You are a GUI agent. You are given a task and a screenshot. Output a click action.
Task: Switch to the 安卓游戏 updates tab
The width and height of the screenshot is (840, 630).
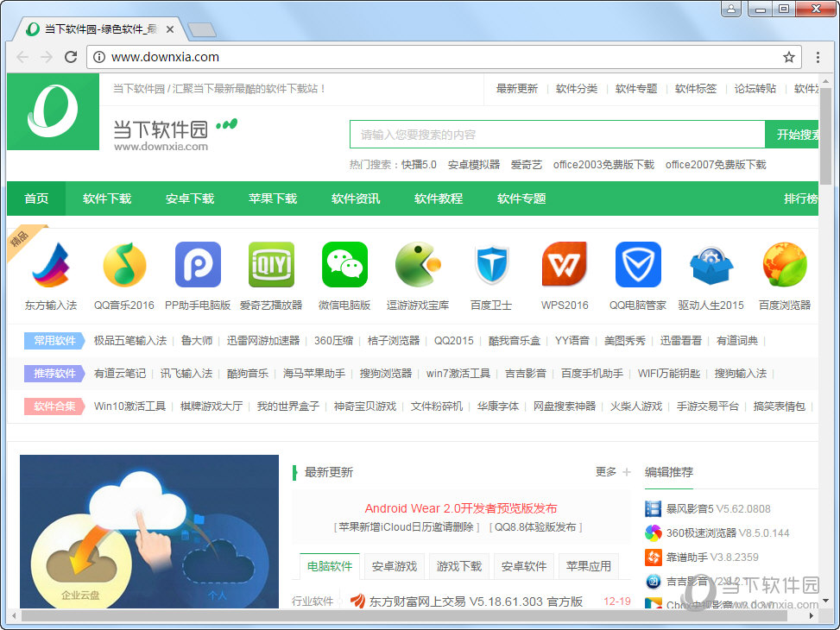(395, 565)
